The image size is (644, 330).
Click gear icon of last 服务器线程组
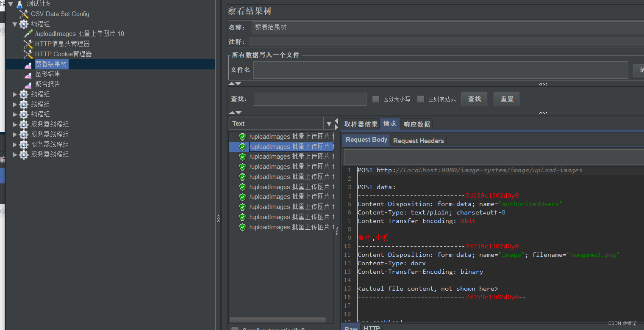coord(24,154)
